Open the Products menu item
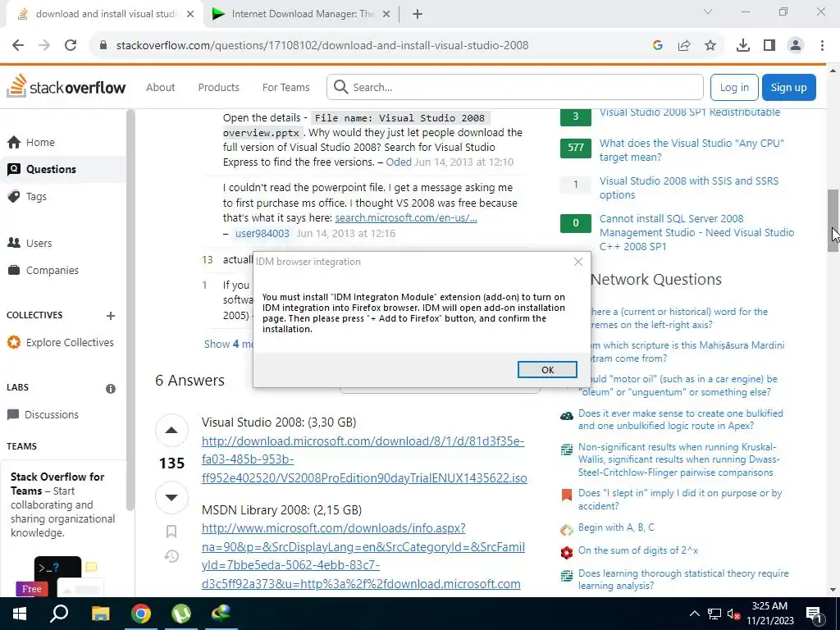840x630 pixels. pos(218,87)
